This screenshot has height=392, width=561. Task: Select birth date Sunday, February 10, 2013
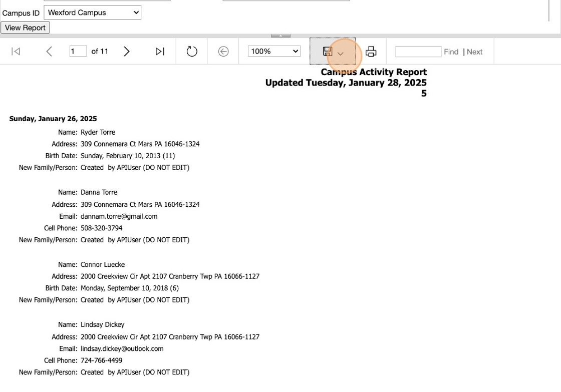tap(128, 156)
